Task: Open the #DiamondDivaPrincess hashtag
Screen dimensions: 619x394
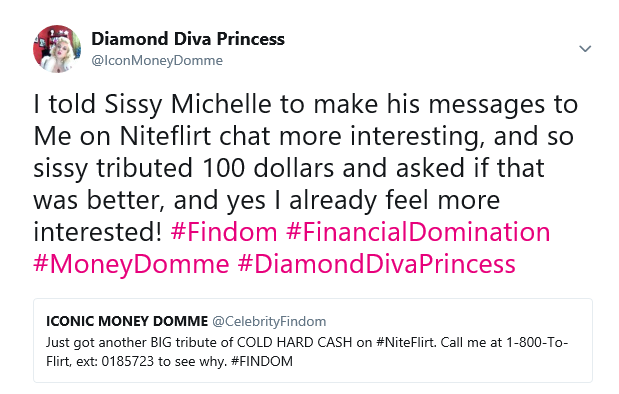Action: pos(377,264)
